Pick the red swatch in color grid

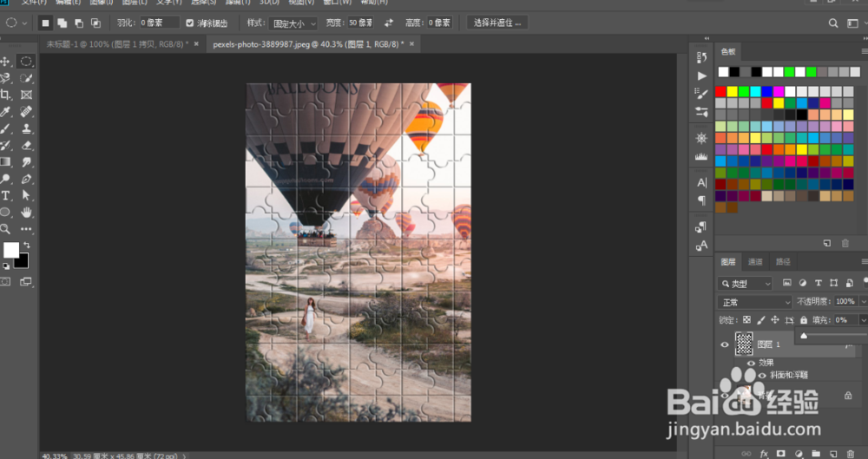pyautogui.click(x=720, y=91)
